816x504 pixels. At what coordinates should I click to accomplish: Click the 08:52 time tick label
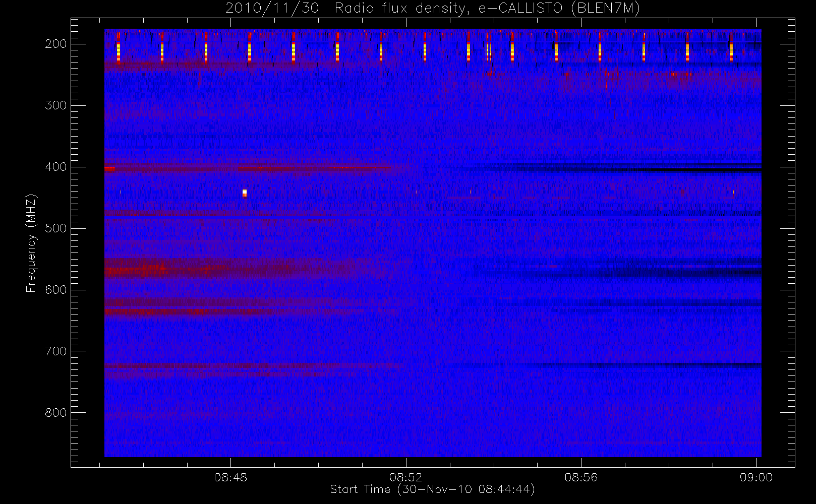405,477
